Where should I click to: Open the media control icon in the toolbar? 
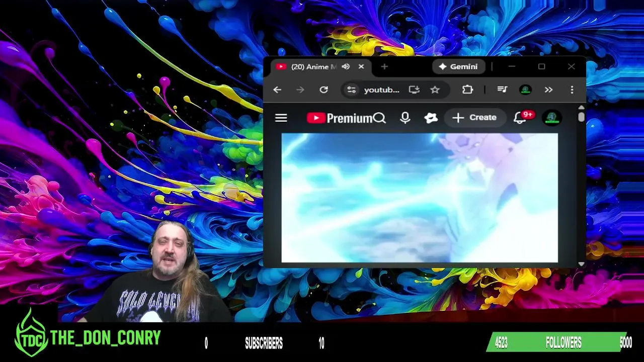point(502,89)
